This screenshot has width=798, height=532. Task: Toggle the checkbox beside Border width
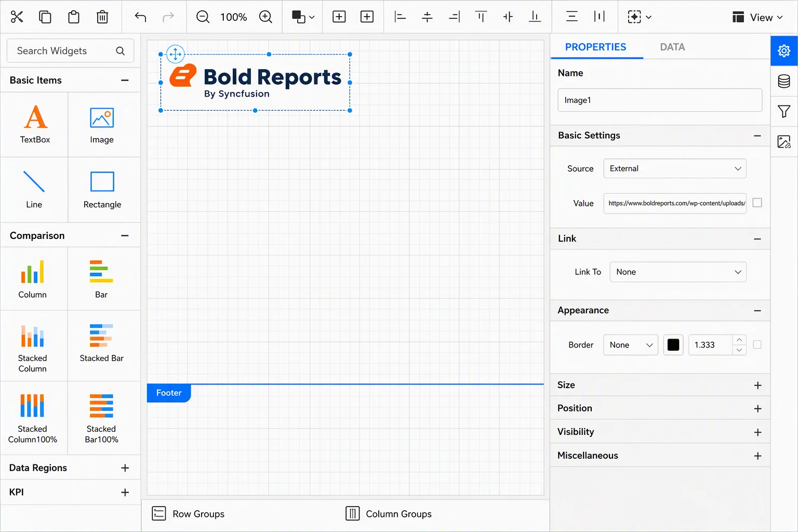point(757,344)
